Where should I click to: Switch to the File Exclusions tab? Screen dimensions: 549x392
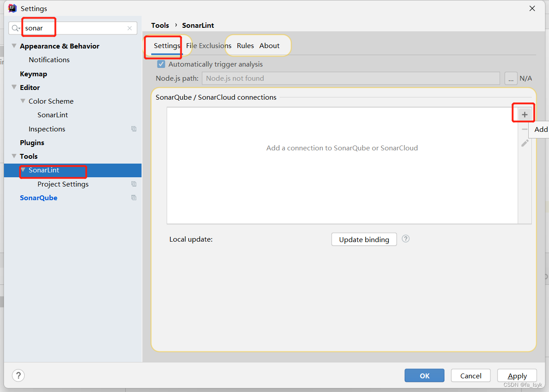tap(209, 46)
